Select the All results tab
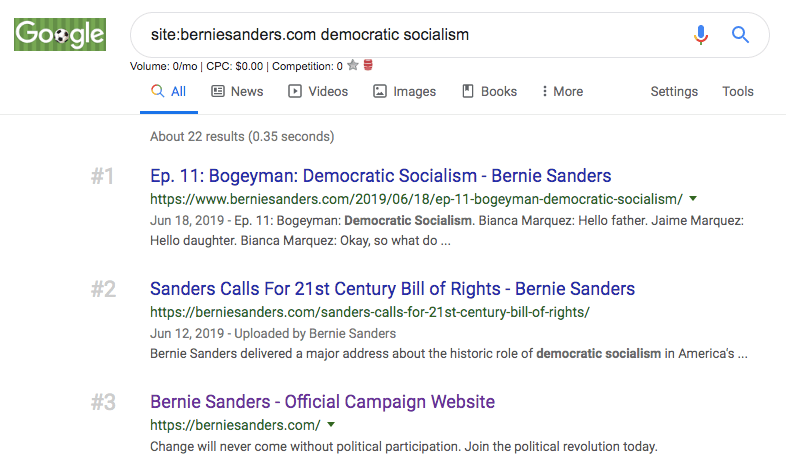The image size is (786, 470). [168, 91]
